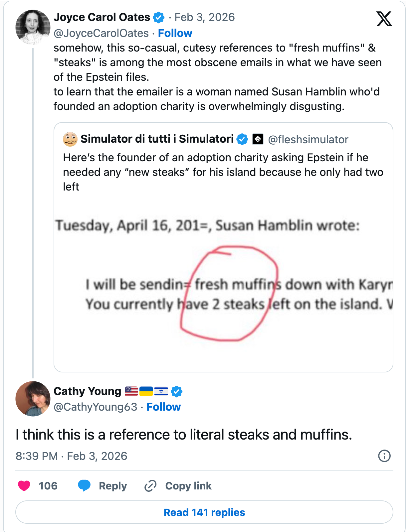Click the pink heart like icon
The image size is (406, 532).
click(24, 486)
